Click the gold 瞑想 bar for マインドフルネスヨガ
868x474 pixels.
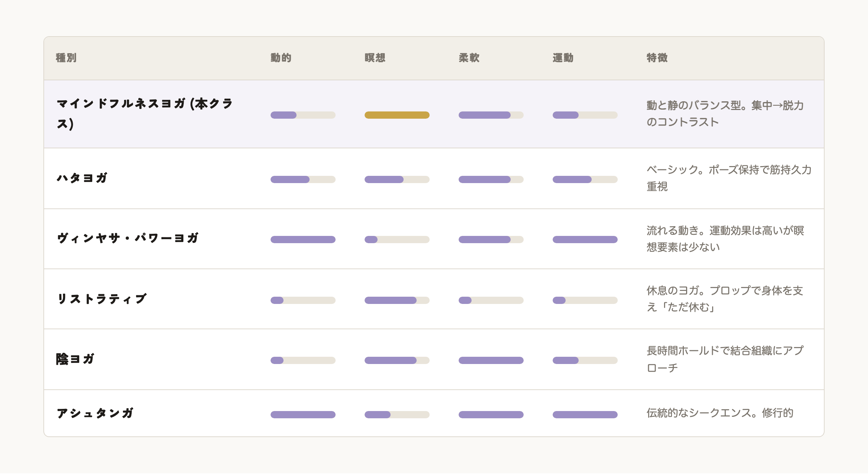(x=397, y=115)
